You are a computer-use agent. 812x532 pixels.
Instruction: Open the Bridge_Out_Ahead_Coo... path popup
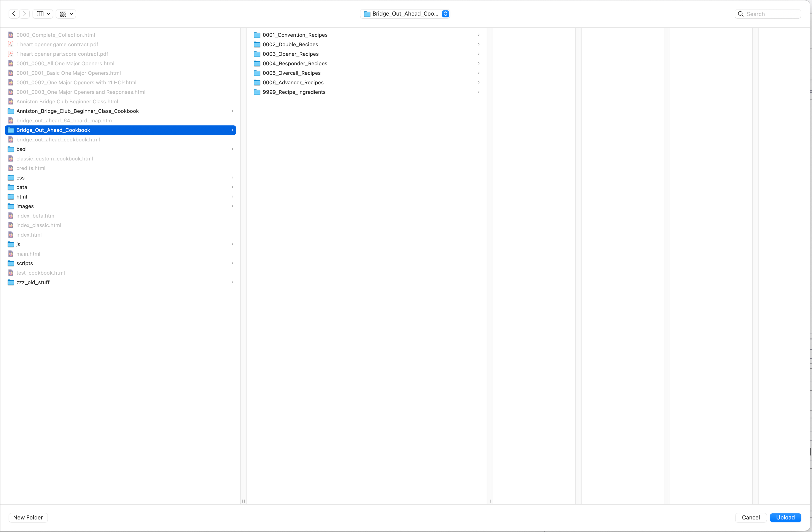point(405,14)
